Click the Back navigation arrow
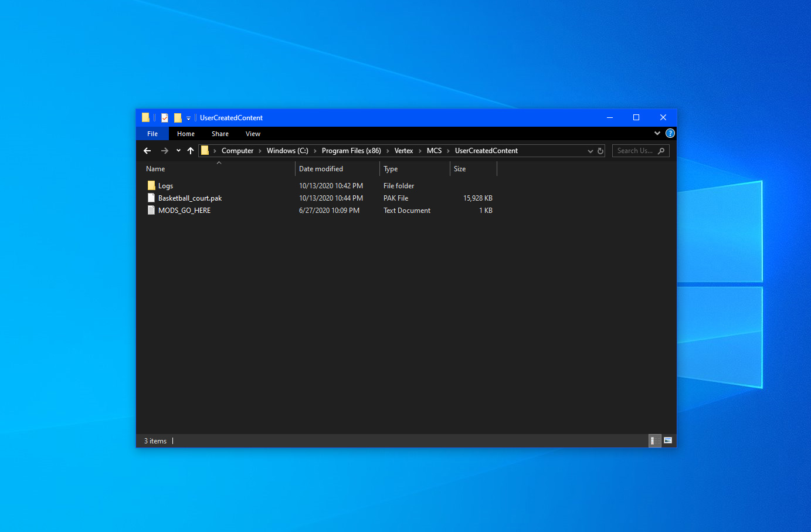Screen dimensions: 811x532 [147, 151]
